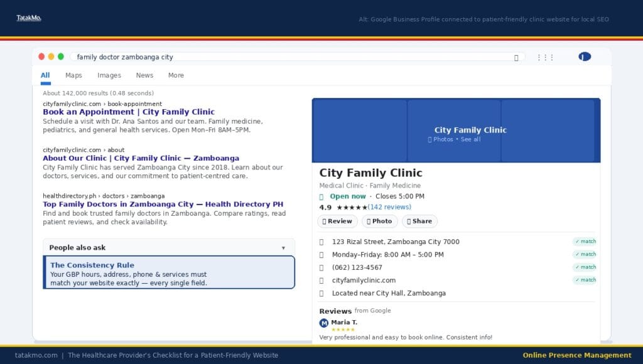Click The Consistency Rule box
Image resolution: width=643 pixels, height=364 pixels.
pos(169,272)
